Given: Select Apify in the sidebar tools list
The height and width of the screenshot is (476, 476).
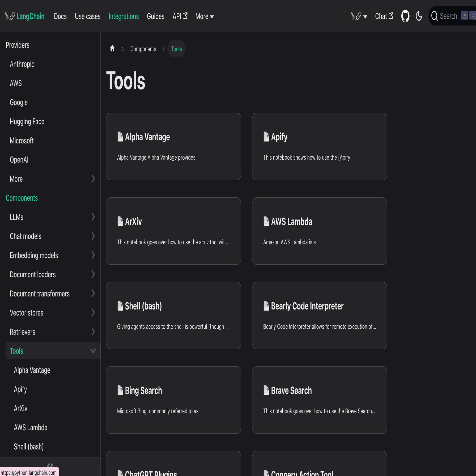Looking at the screenshot, I should pos(20,389).
